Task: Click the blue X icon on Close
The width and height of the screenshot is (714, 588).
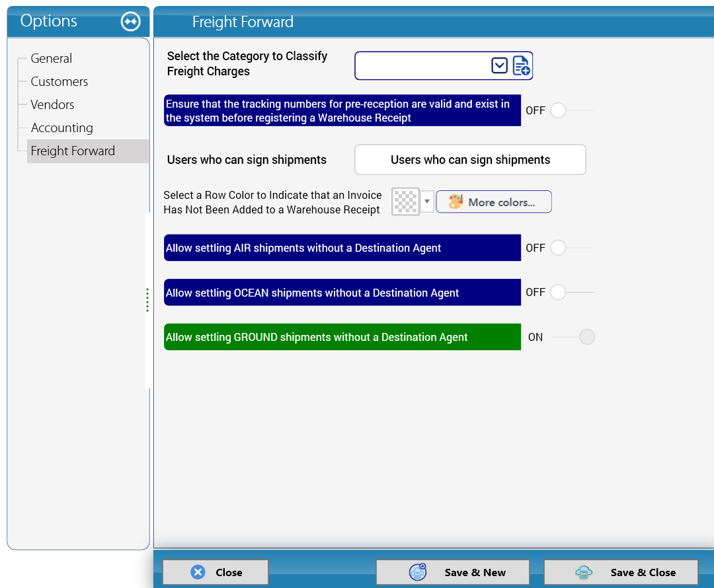Action: pos(198,572)
